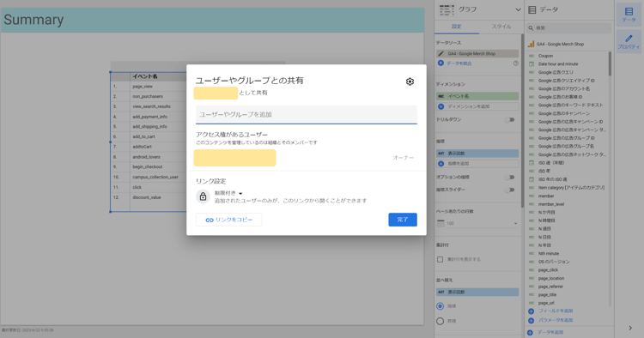Select Coupon field in data list
This screenshot has height=338, width=644.
click(545, 56)
